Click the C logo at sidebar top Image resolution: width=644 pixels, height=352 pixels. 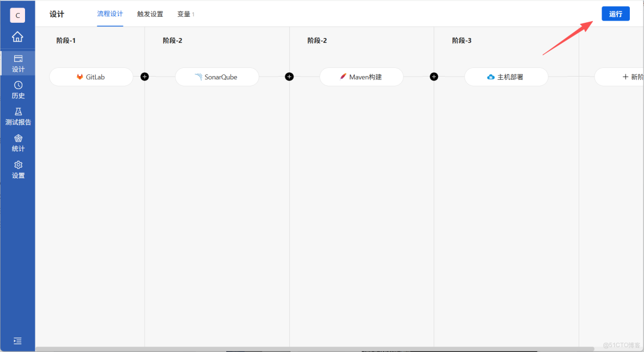click(18, 15)
